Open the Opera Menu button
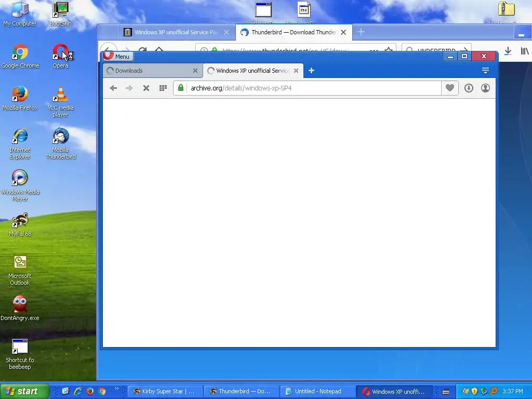This screenshot has height=399, width=532. (118, 56)
